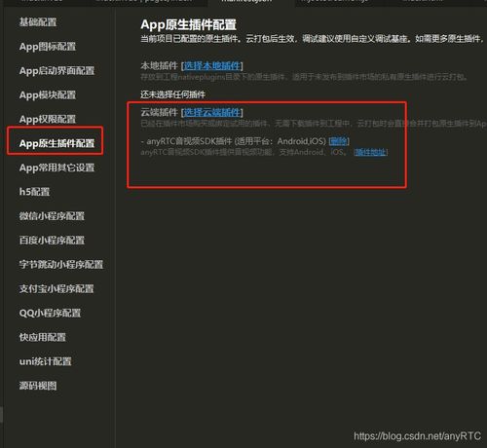Open 快应用配置 section
Image resolution: width=487 pixels, height=448 pixels.
43,337
